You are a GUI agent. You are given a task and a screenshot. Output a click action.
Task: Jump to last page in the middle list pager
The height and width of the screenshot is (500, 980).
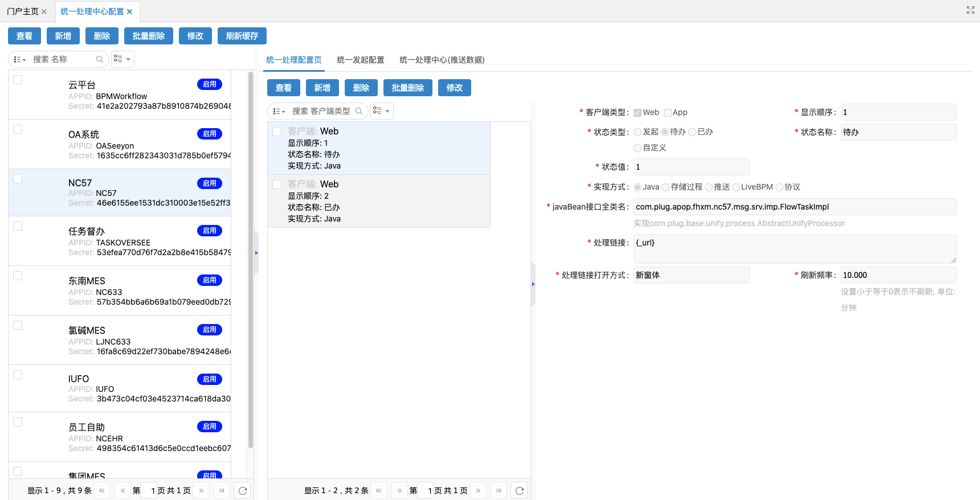point(499,490)
